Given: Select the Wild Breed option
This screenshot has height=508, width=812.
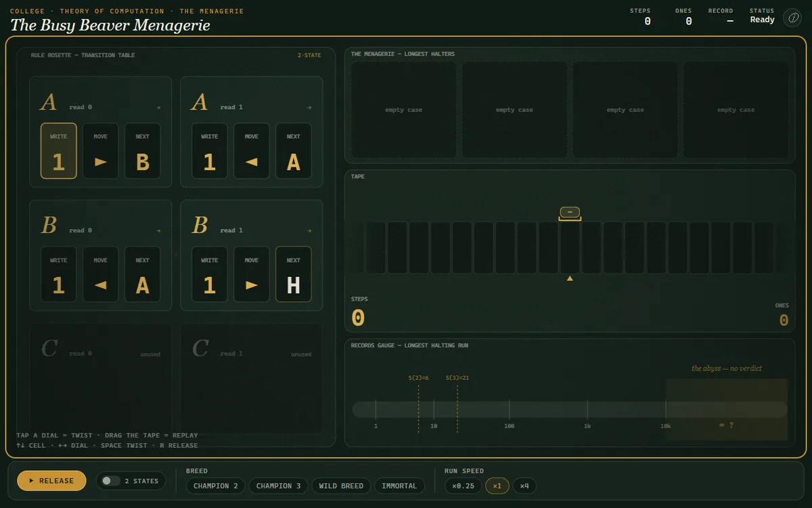Looking at the screenshot, I should [341, 486].
